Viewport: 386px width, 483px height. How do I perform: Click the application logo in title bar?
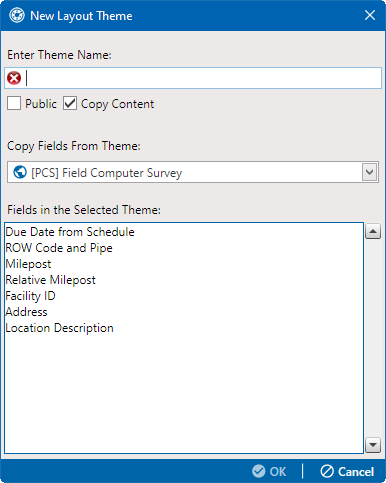[x=17, y=15]
